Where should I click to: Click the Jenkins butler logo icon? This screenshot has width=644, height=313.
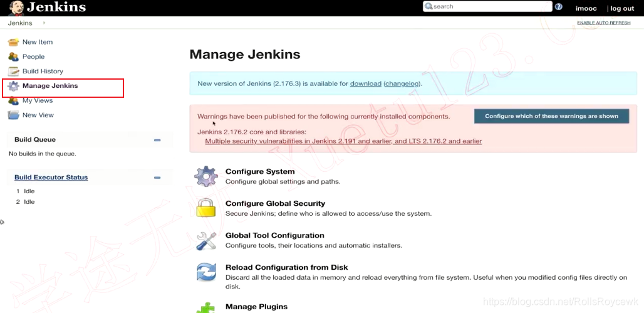click(16, 8)
